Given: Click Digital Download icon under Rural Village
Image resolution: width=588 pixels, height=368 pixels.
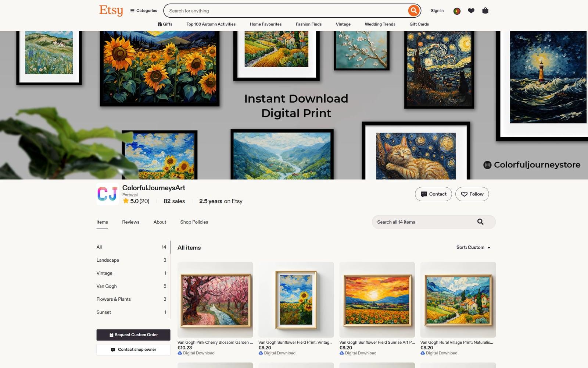Looking at the screenshot, I should coord(423,353).
